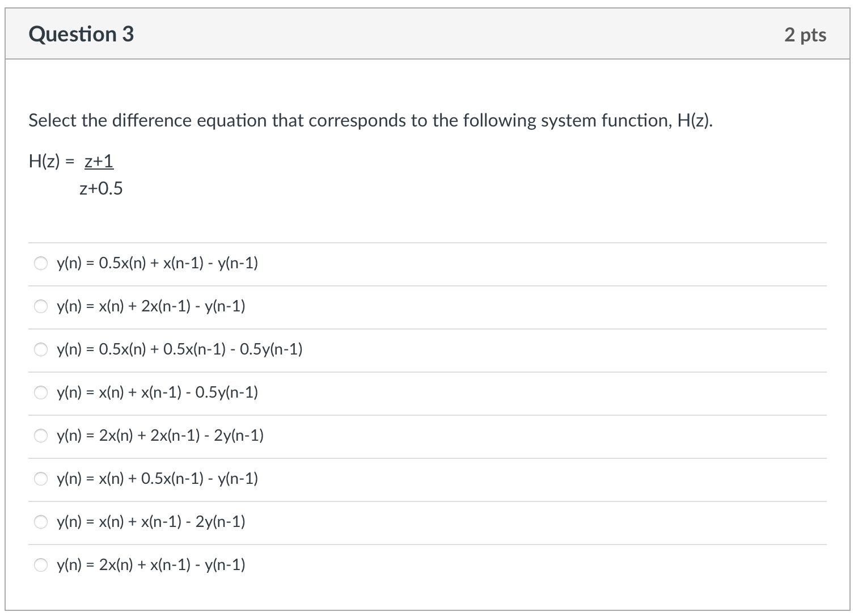Click the question prompt sentence
This screenshot has height=616, width=854.
click(x=370, y=120)
